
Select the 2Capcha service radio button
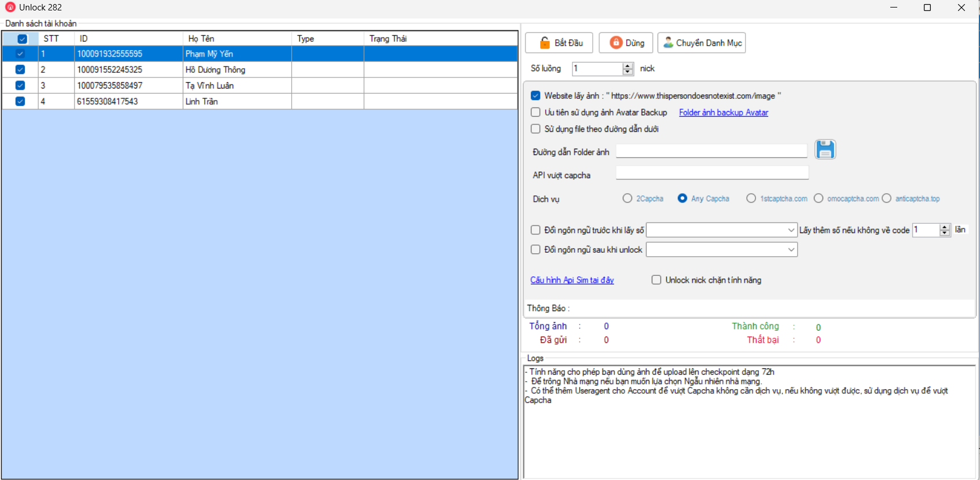(x=627, y=198)
